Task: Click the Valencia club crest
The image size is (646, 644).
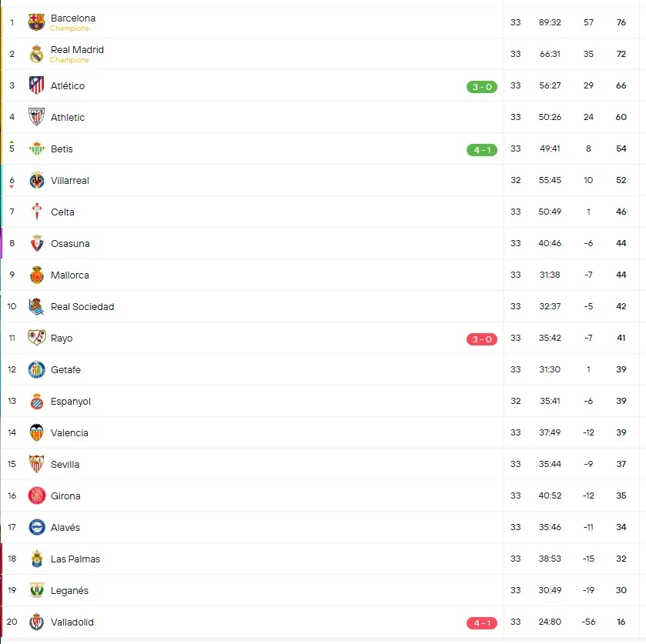Action: click(x=36, y=432)
